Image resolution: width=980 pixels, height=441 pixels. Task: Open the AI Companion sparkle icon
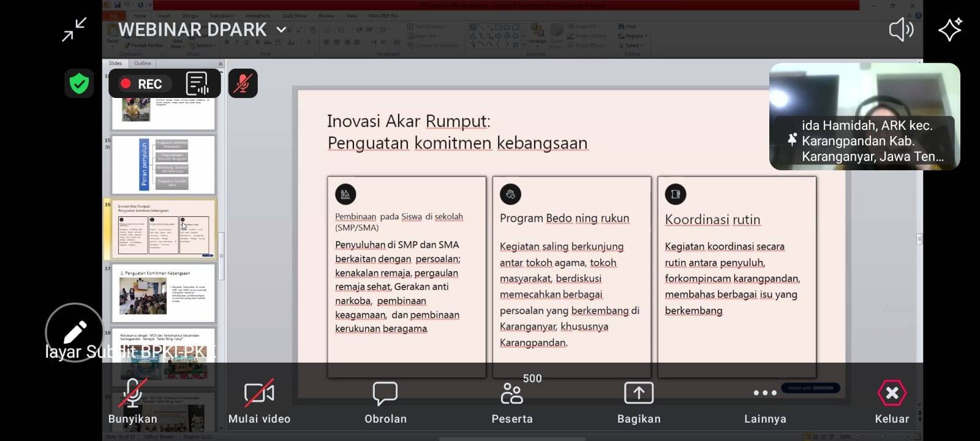(x=950, y=29)
